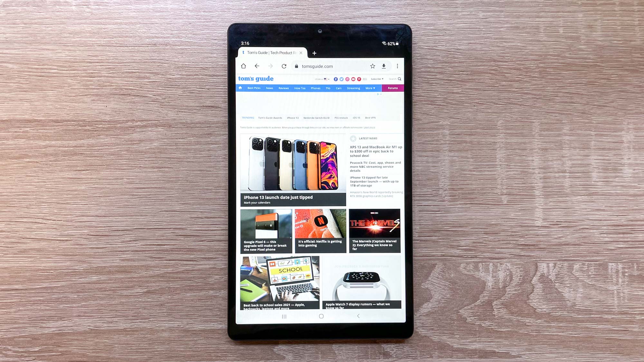
Task: Click the Tom's Guide search icon
Action: point(399,79)
